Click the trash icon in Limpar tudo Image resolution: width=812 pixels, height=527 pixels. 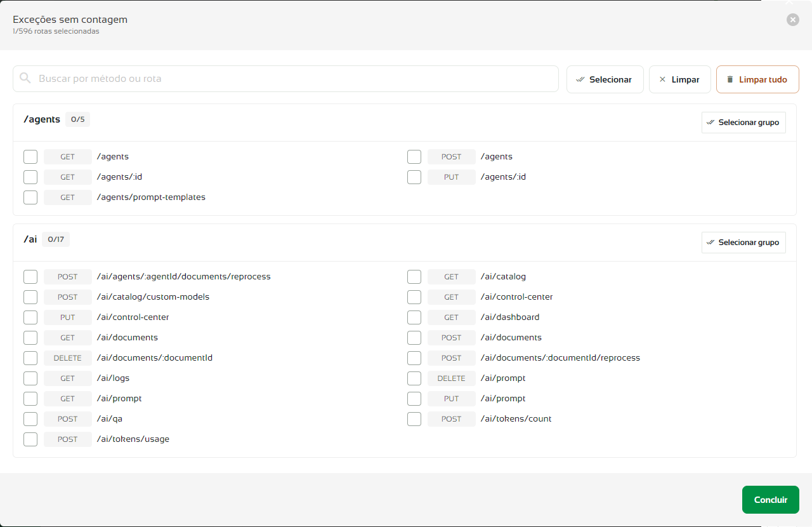[730, 79]
